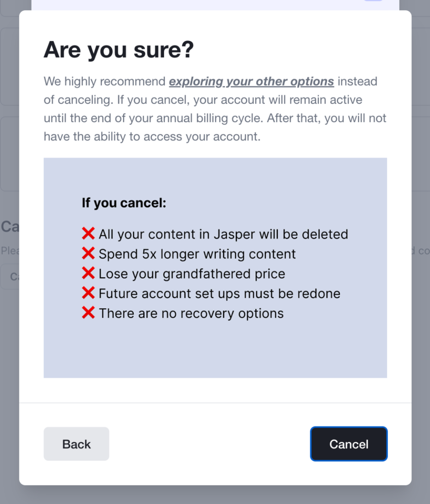Click the "If you cancel:" bold label
The height and width of the screenshot is (504, 430).
124,203
